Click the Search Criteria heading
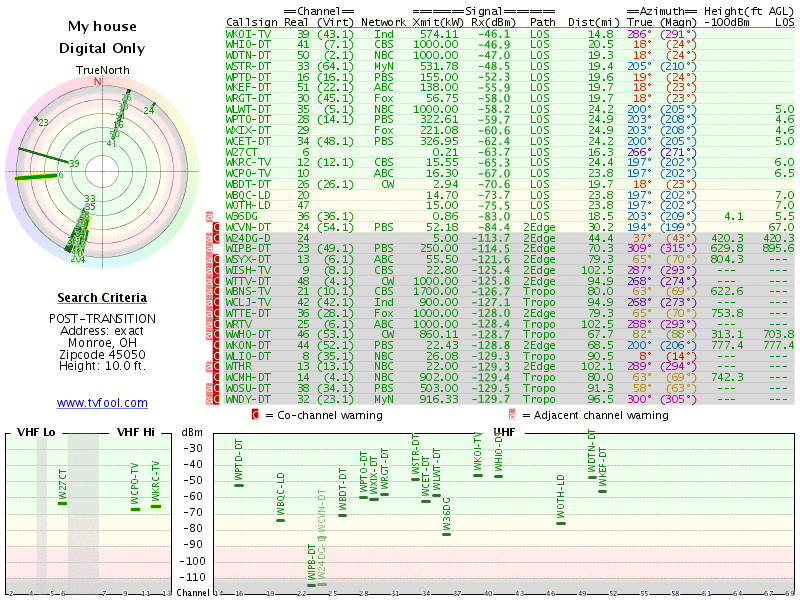This screenshot has height=600, width=800. (x=102, y=297)
